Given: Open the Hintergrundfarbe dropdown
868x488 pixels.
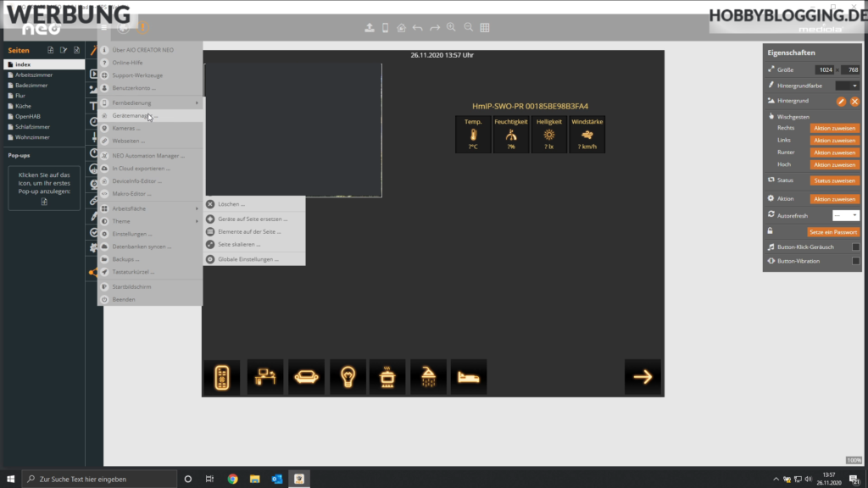Looking at the screenshot, I should click(x=854, y=86).
